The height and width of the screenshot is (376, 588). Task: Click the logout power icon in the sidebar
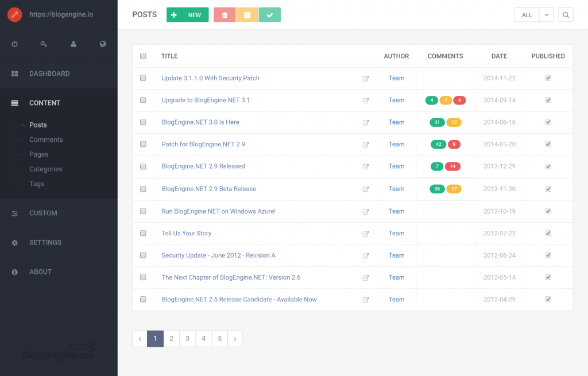(x=14, y=44)
